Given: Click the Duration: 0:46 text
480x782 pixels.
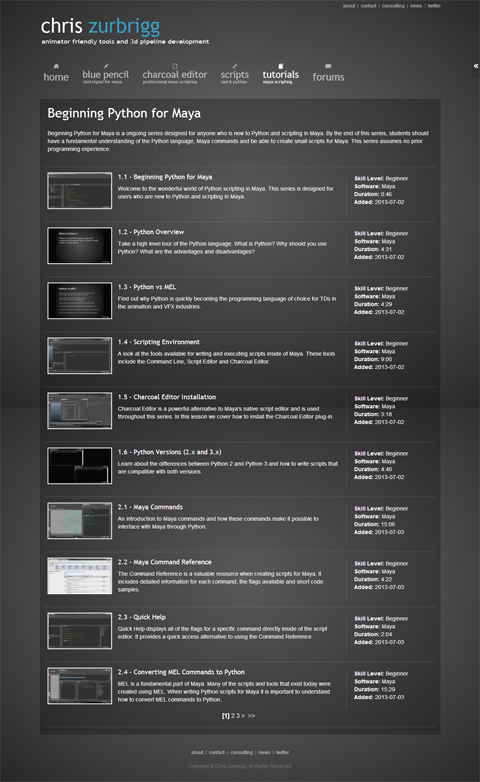Looking at the screenshot, I should pyautogui.click(x=373, y=194).
